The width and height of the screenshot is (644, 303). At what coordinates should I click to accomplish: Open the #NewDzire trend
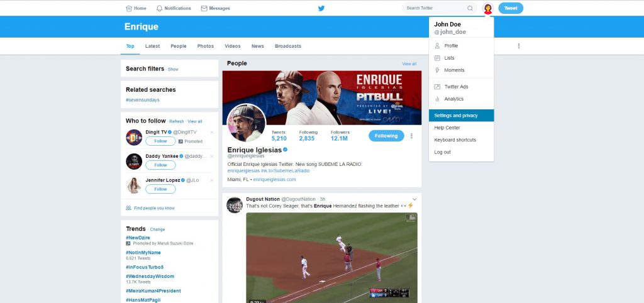point(138,238)
